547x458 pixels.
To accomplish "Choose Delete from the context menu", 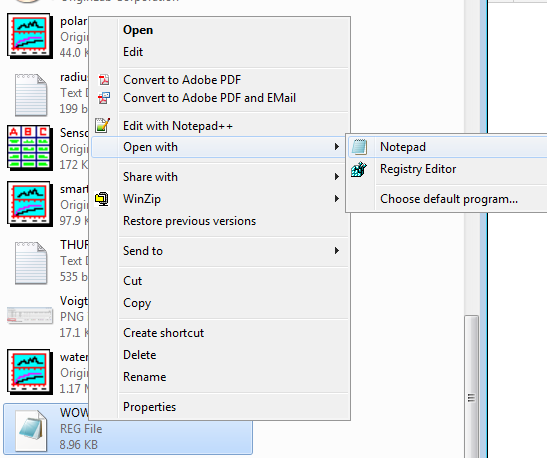I will point(140,355).
